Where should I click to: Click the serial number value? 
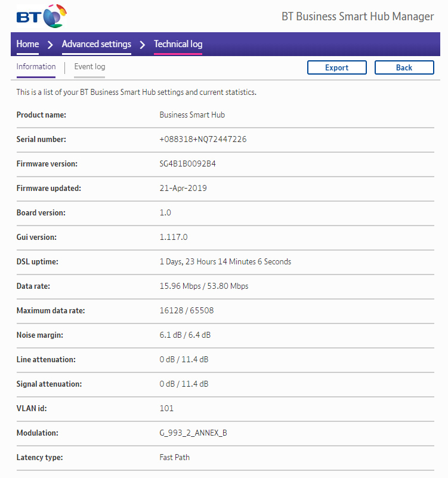tap(203, 140)
